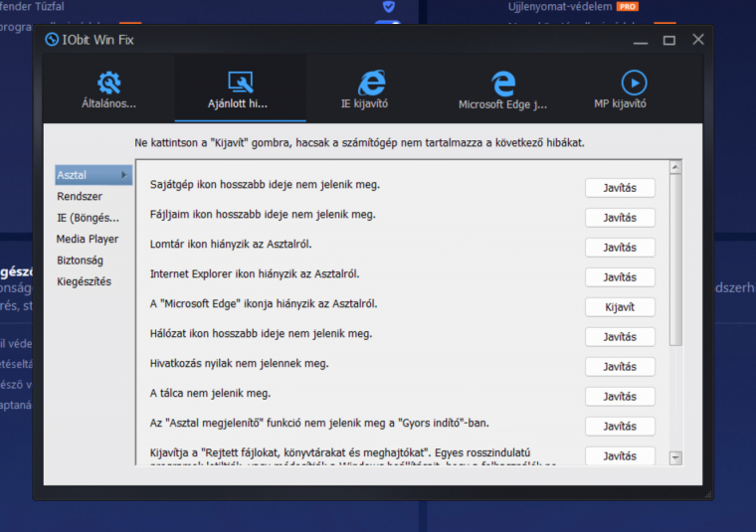
Task: Open the Általános tab gear icon
Action: [109, 83]
